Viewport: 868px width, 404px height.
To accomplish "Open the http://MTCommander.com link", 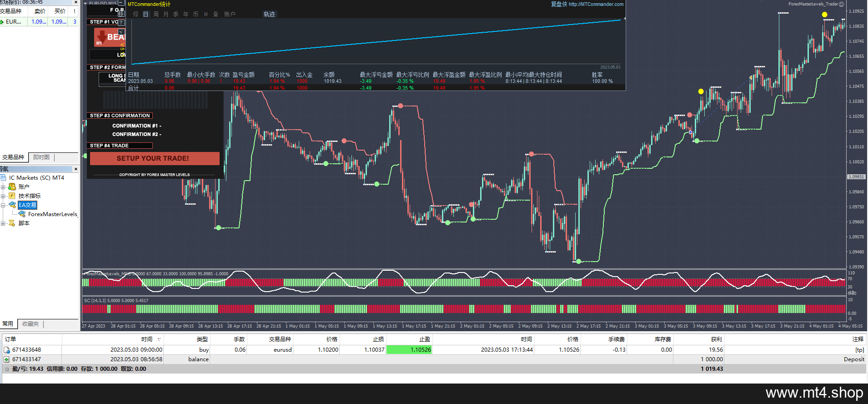I will [x=596, y=4].
